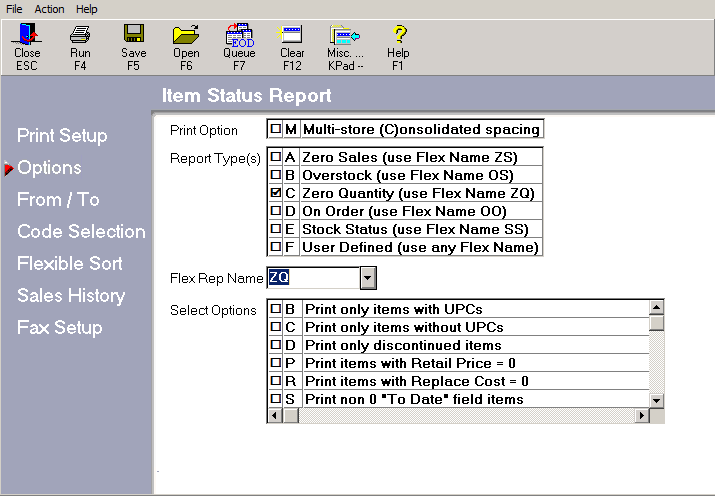715x496 pixels.
Task: Click Select Options scroll down arrow
Action: (656, 401)
